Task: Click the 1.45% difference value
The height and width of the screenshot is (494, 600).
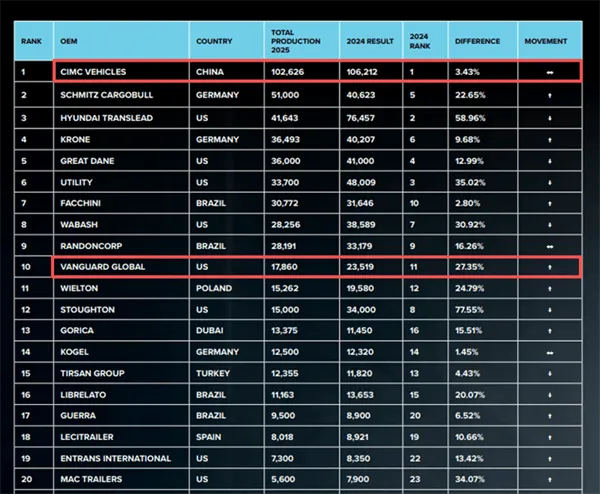Action: coord(467,352)
